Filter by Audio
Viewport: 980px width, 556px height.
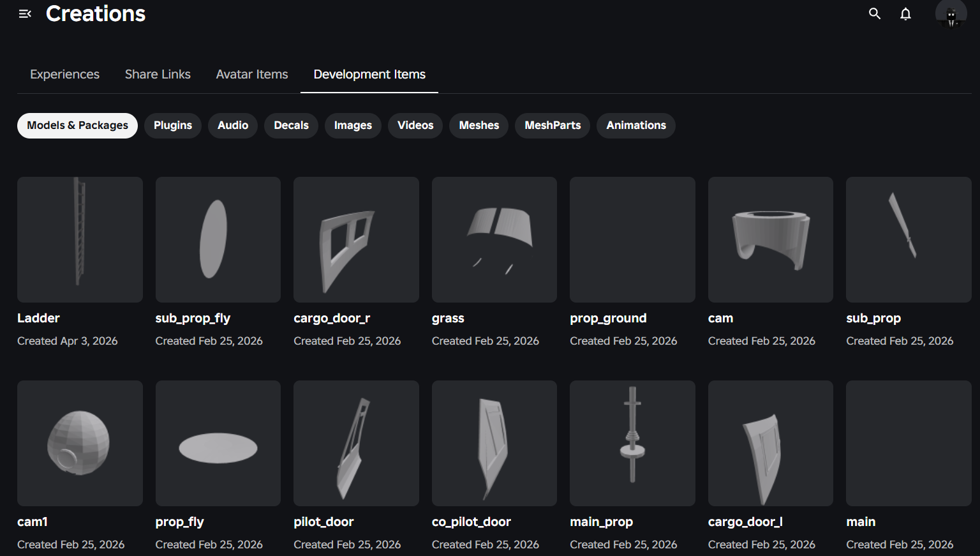point(233,126)
